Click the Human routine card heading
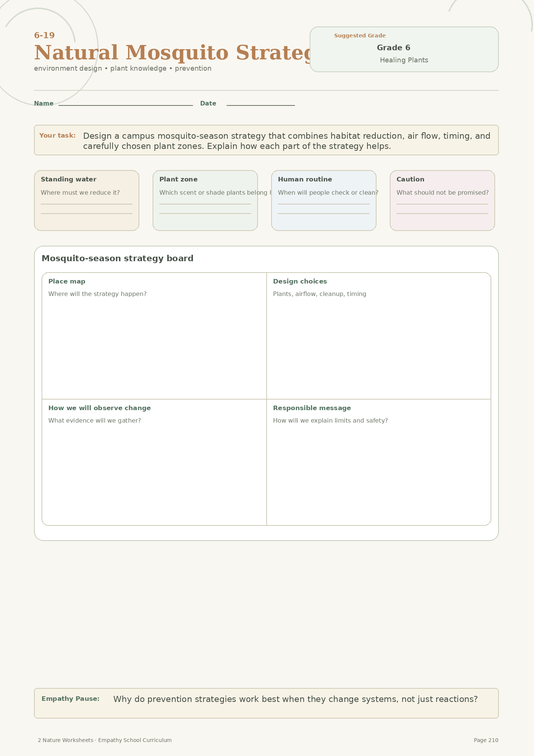Screen dimensions: 534x756 coord(305,179)
